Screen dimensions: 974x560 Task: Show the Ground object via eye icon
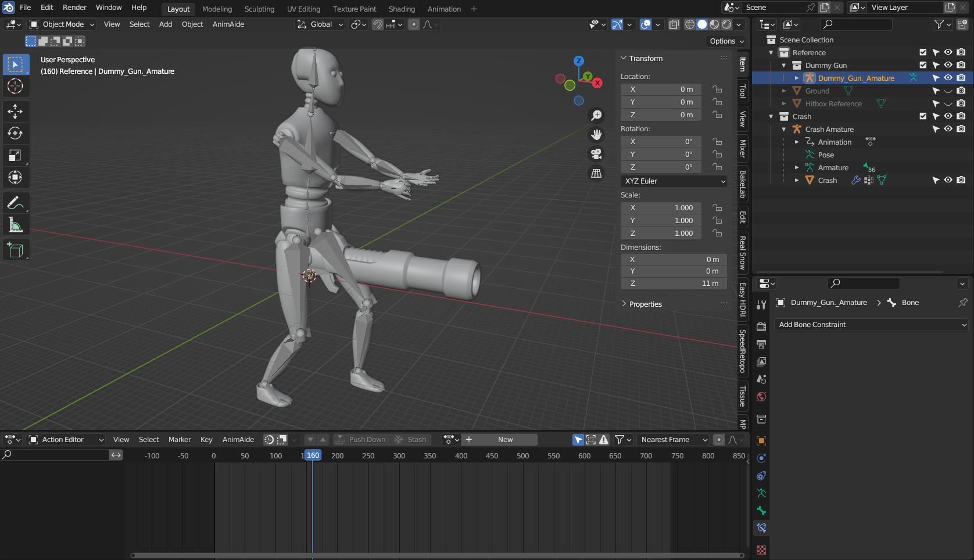(948, 91)
